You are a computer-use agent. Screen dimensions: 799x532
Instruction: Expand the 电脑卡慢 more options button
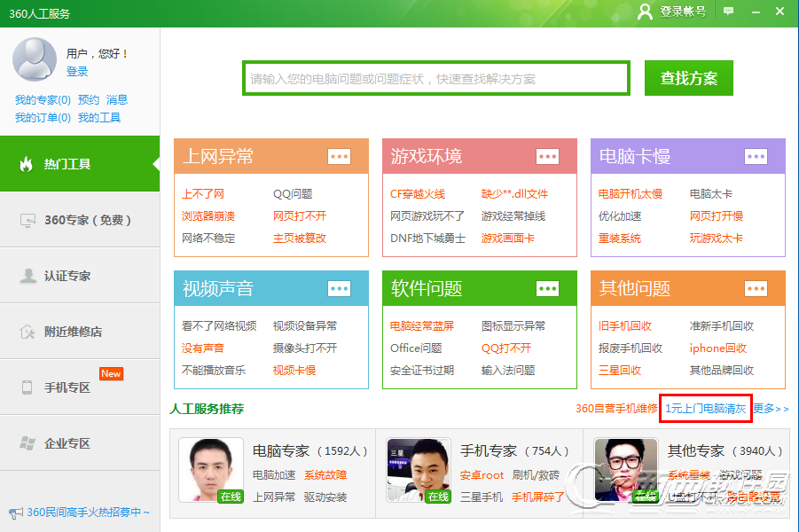[756, 156]
